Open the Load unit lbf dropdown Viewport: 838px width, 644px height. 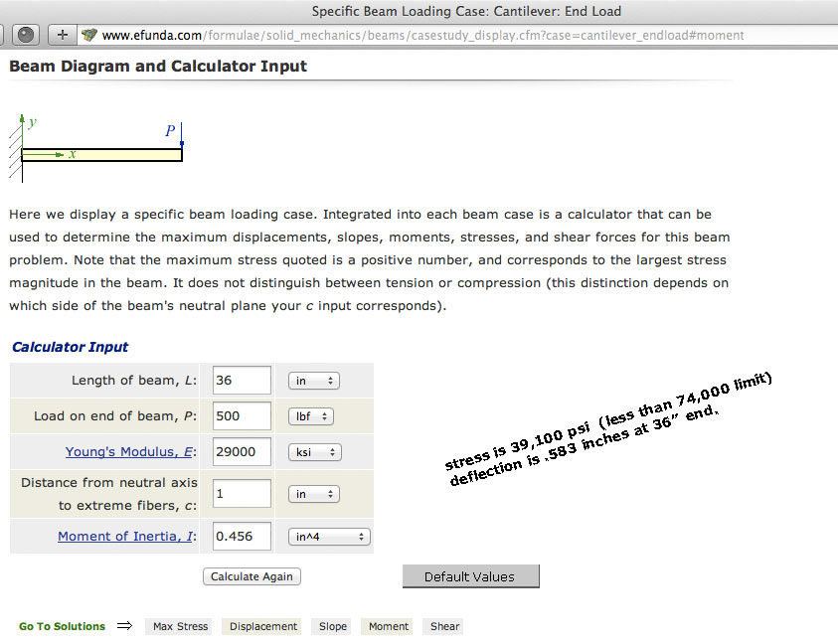point(311,416)
